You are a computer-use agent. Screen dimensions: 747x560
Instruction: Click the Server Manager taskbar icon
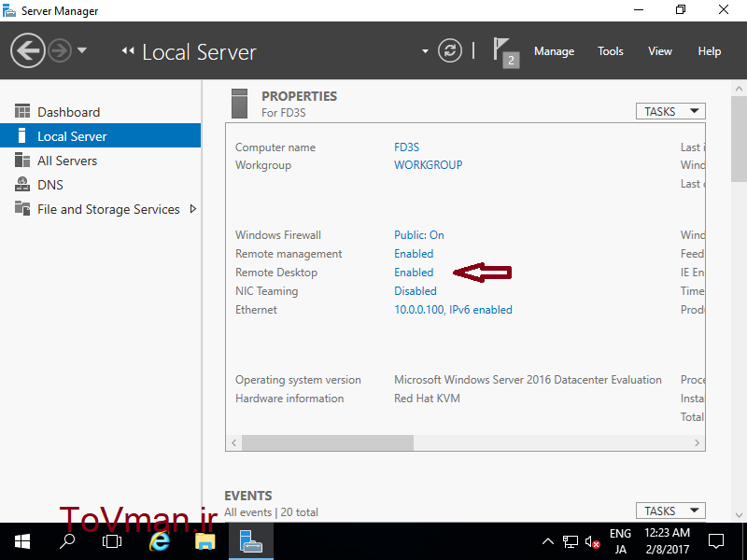tap(251, 541)
